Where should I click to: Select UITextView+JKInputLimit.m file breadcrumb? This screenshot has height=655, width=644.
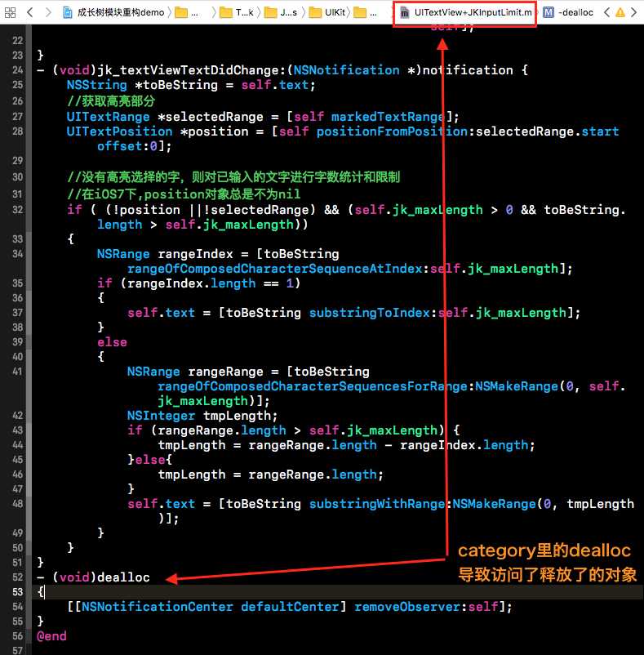tap(473, 12)
